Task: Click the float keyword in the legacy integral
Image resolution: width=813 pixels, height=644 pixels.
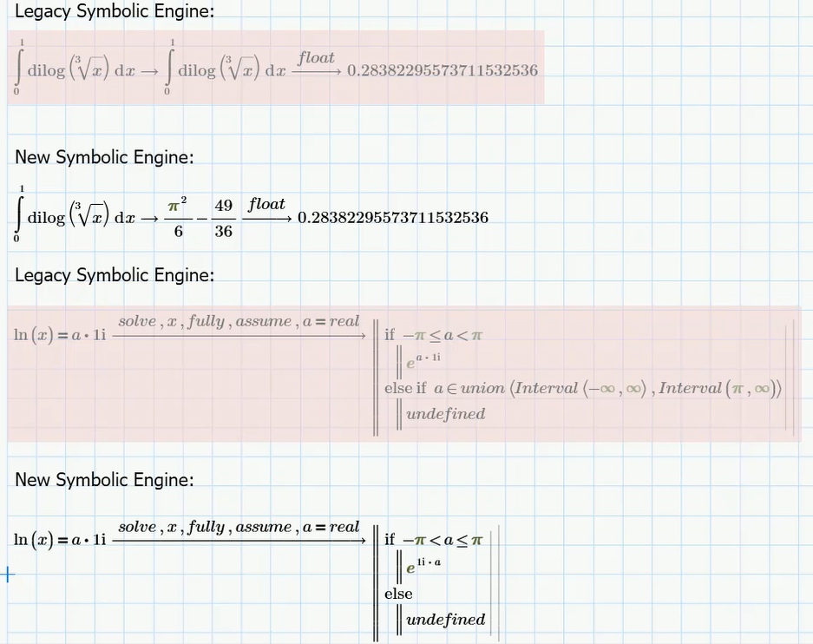Action: 316,57
